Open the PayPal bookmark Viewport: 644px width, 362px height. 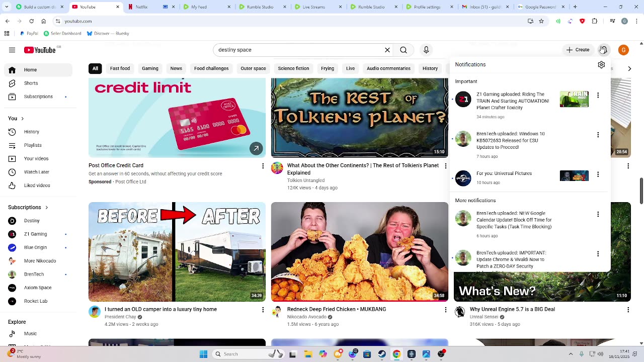click(x=29, y=34)
